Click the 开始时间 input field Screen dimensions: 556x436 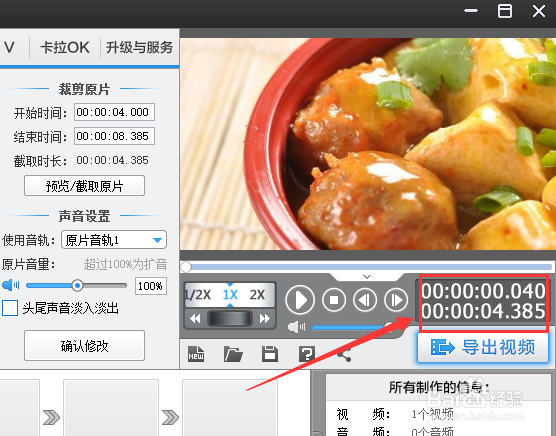pyautogui.click(x=114, y=112)
